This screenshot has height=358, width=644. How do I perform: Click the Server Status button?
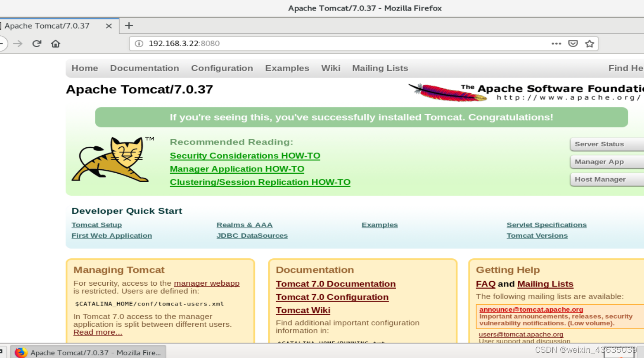[x=607, y=144]
